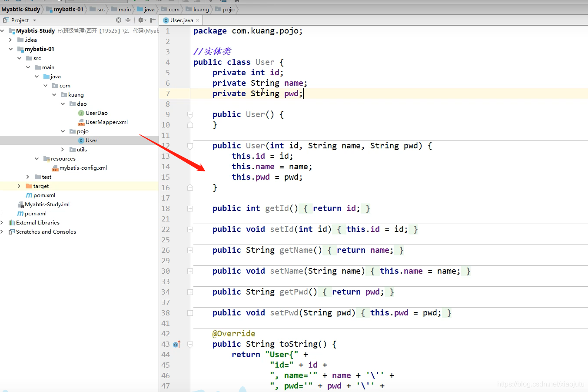
Task: Click the locate/scroll-from-source target icon
Action: point(119,20)
